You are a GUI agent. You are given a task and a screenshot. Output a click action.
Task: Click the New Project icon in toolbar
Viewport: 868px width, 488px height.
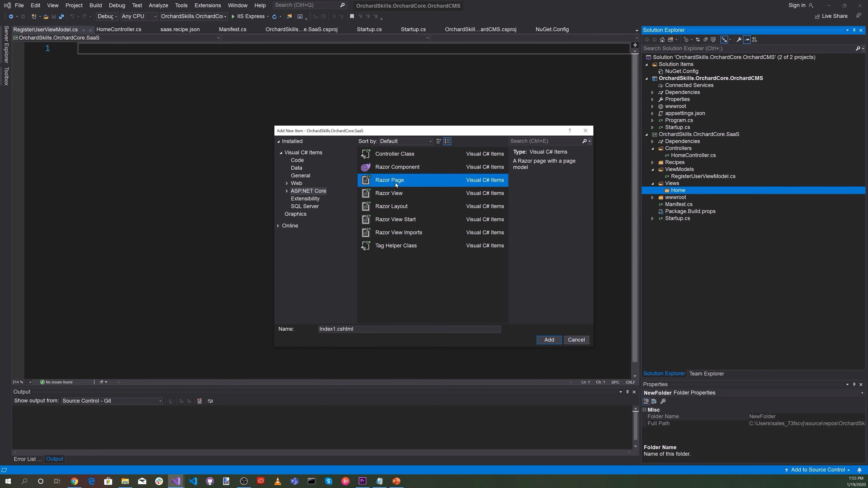(34, 16)
